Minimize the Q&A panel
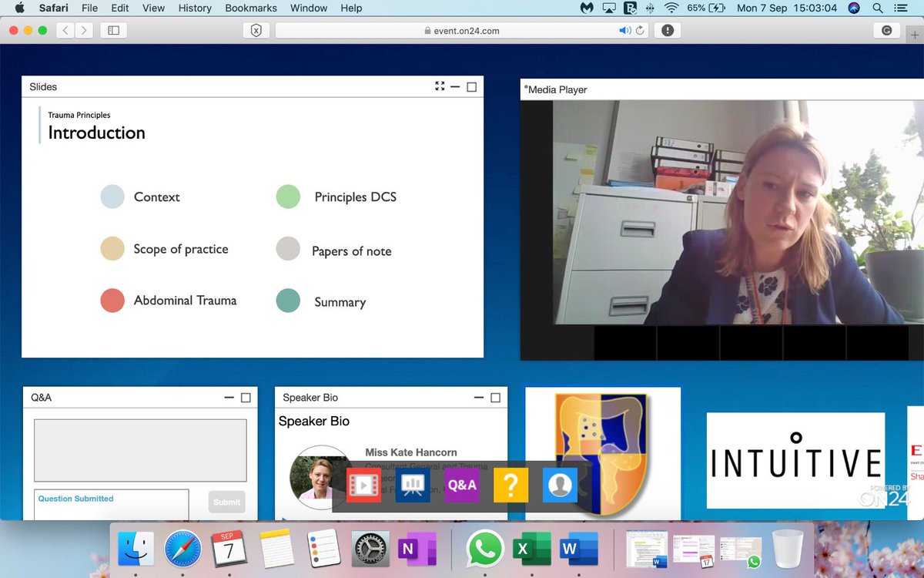Viewport: 924px width, 578px height. (x=229, y=398)
